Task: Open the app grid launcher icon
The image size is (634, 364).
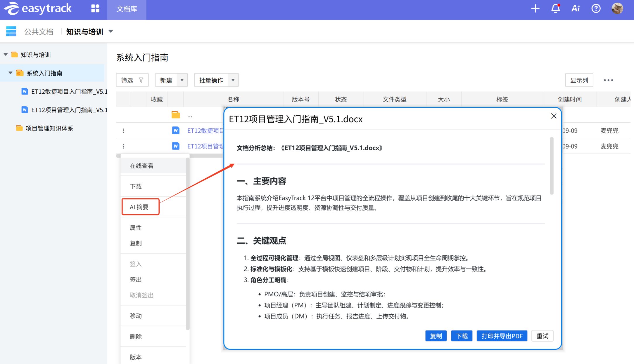Action: pyautogui.click(x=95, y=8)
